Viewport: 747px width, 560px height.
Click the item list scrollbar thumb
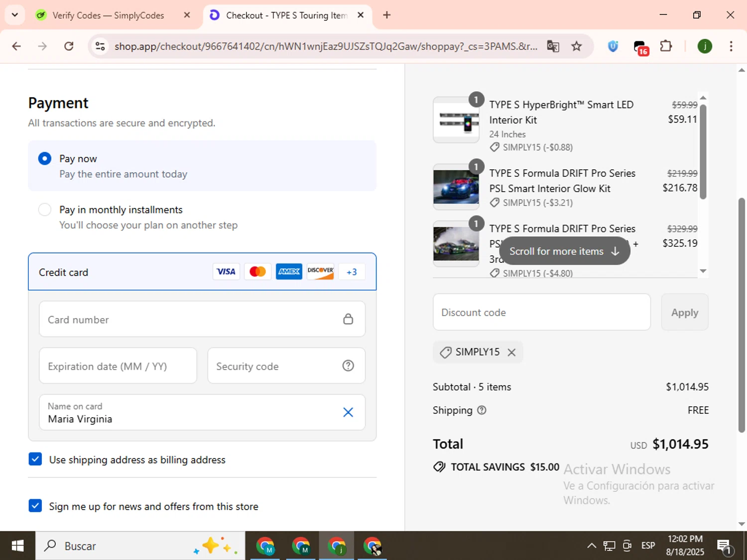point(703,151)
